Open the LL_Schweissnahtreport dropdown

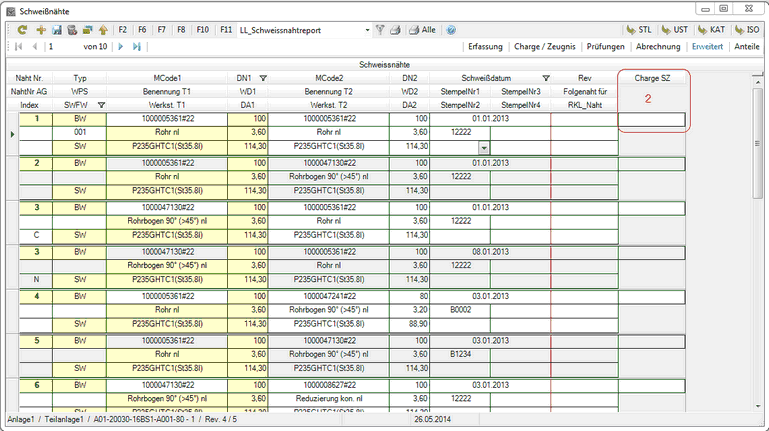click(x=367, y=30)
